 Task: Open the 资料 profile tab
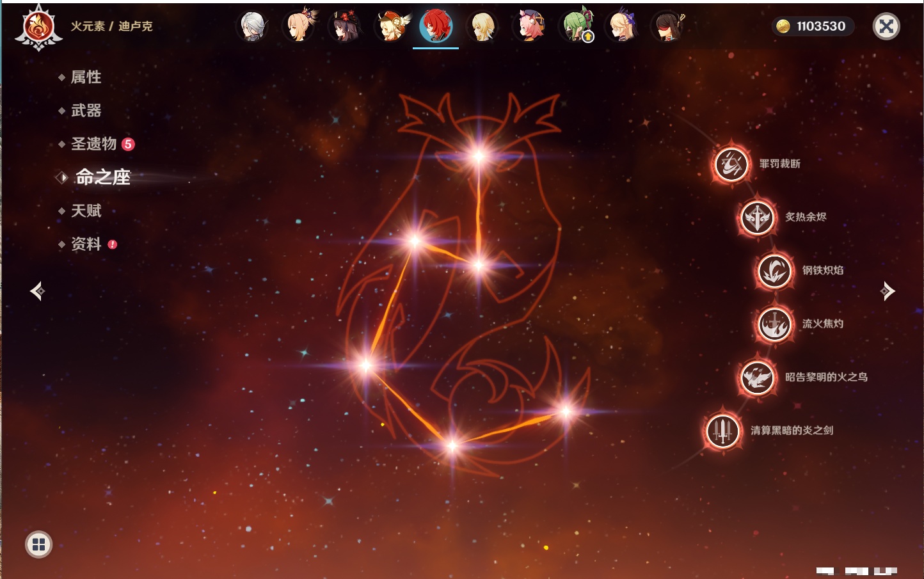(x=86, y=244)
